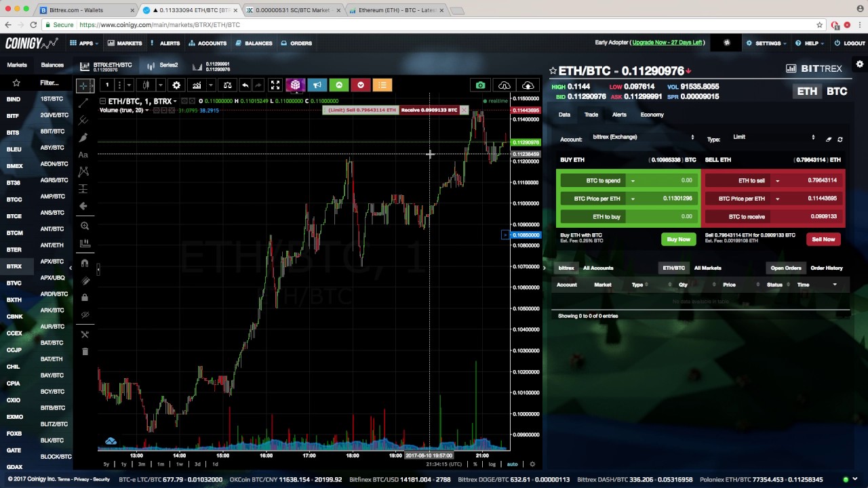Click the refresh icon in the trade panel
This screenshot has height=488, width=868.
point(840,139)
